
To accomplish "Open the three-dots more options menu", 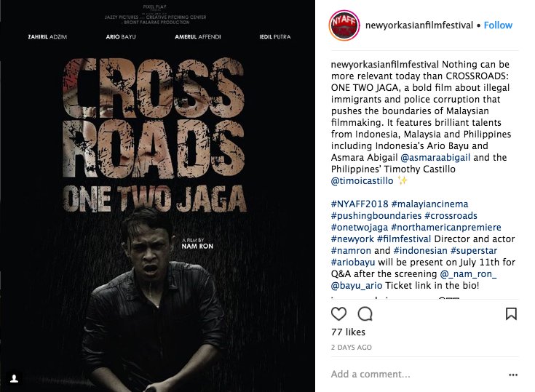I will (x=513, y=375).
